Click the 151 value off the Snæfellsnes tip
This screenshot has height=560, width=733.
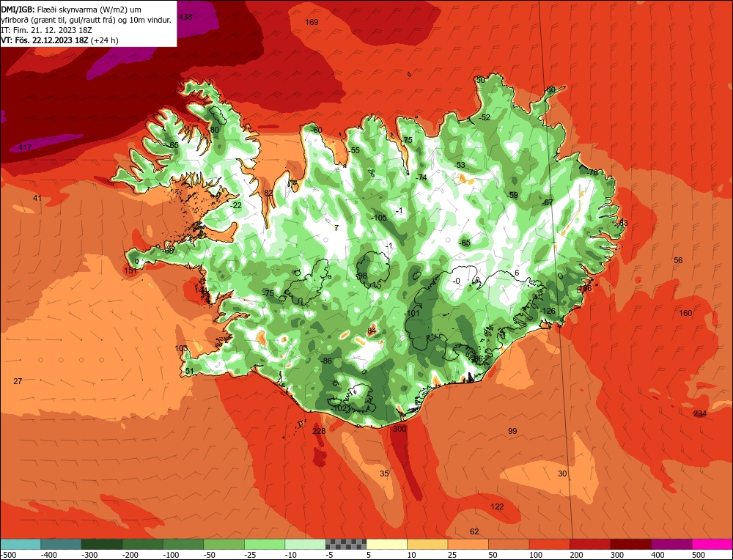coord(130,270)
